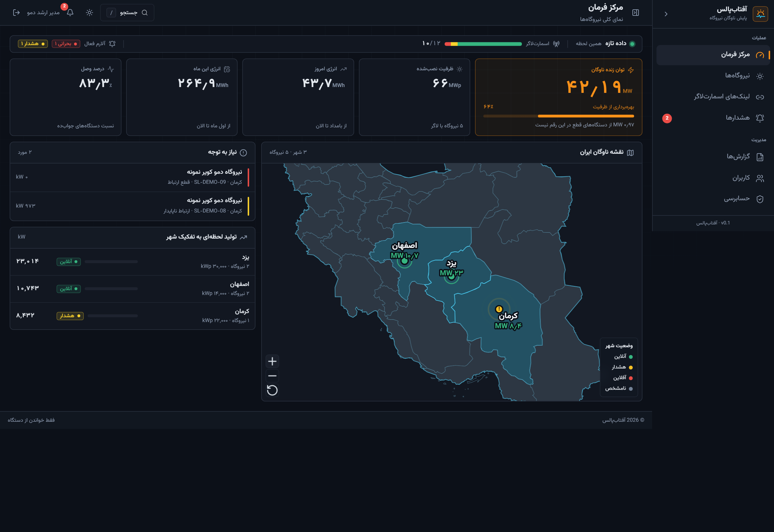Zoom out the map with minus button

click(272, 376)
